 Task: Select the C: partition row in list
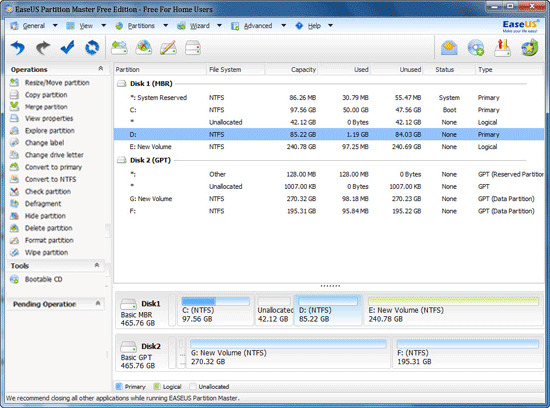click(x=329, y=110)
